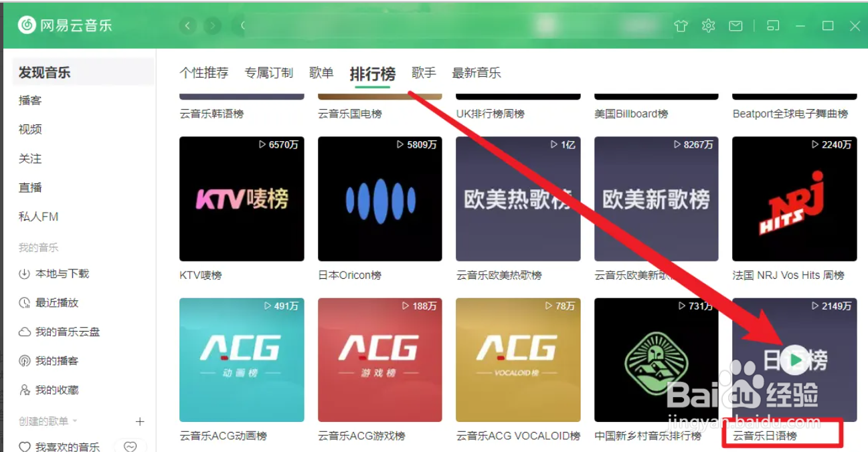Screen dimensions: 868x452
Task: Open 播客 in the sidebar
Action: point(30,100)
